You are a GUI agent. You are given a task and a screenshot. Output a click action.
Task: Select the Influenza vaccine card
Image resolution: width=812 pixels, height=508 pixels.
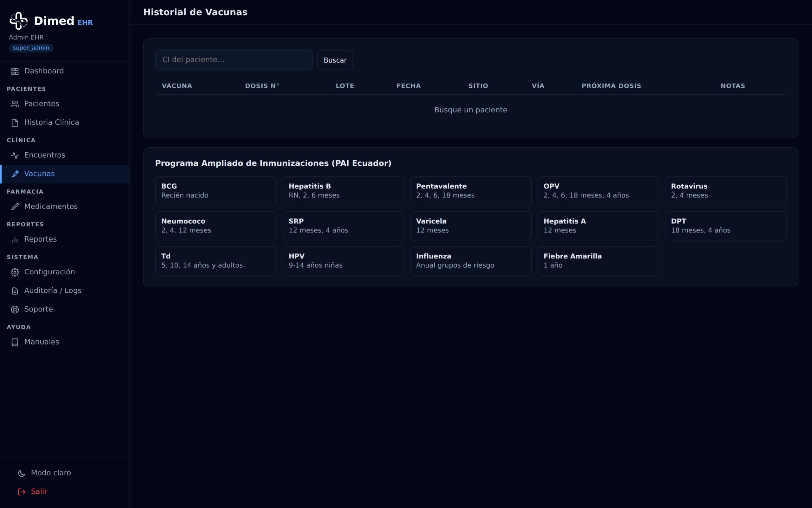[470, 261]
